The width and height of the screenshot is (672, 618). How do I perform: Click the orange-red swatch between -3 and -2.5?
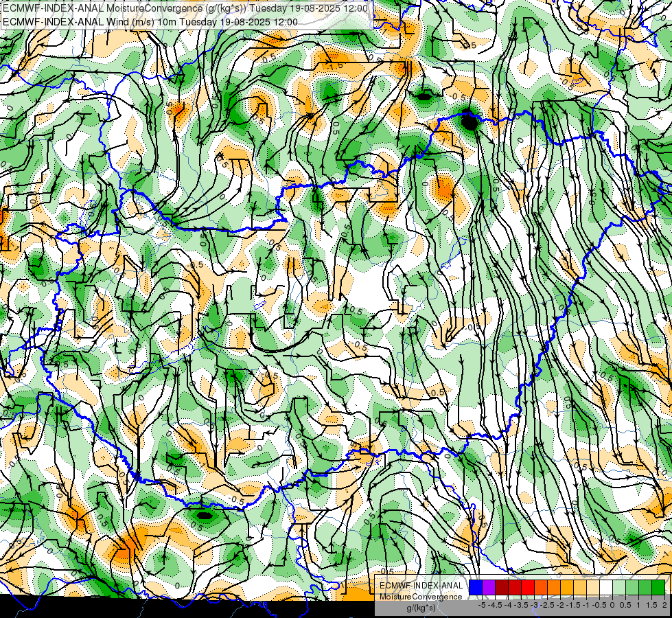tap(541, 588)
